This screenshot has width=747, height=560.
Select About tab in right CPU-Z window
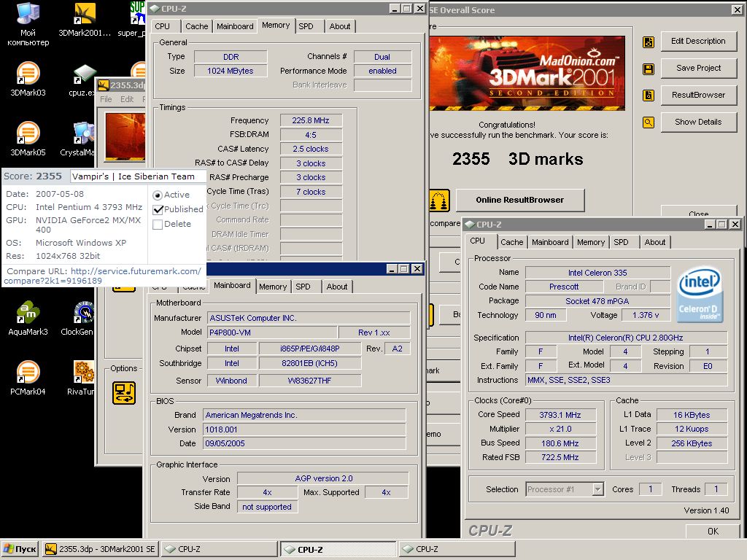pos(655,242)
